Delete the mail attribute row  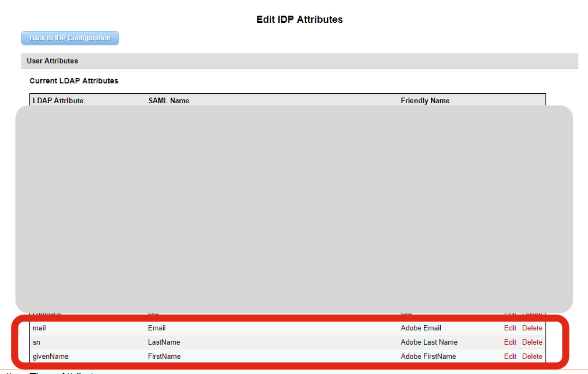[x=532, y=328]
